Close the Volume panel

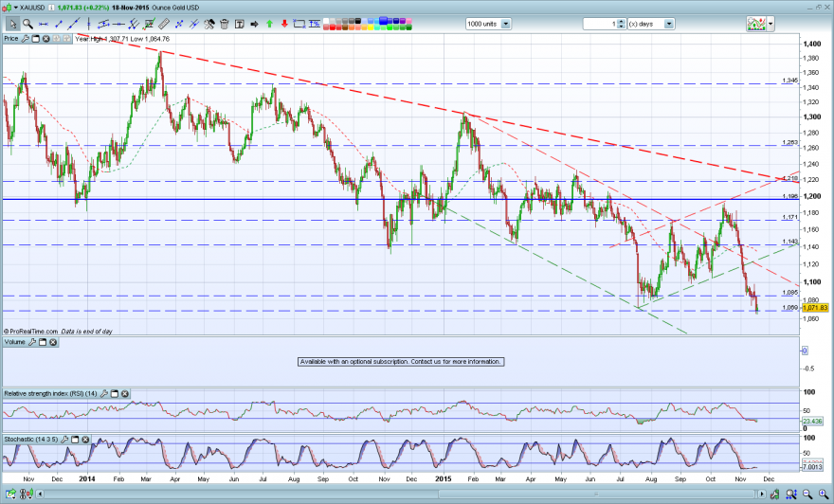(x=53, y=342)
